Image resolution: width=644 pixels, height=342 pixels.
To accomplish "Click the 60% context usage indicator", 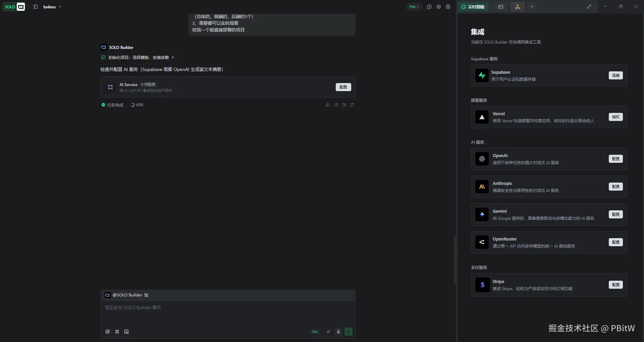I will pyautogui.click(x=137, y=105).
